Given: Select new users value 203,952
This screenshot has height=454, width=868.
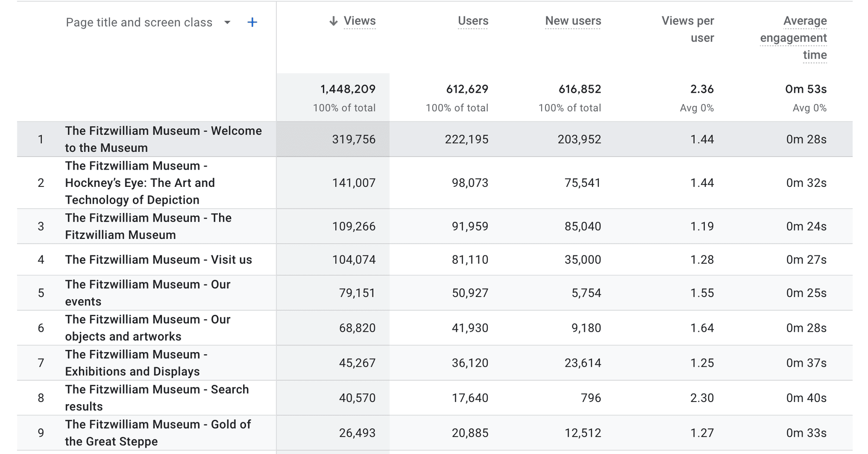Looking at the screenshot, I should point(579,139).
